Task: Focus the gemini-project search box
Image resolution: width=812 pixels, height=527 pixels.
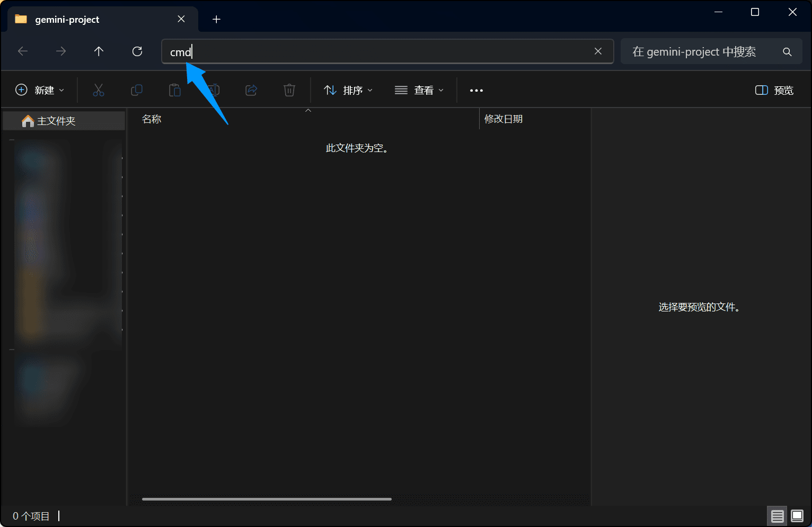Action: (x=711, y=52)
